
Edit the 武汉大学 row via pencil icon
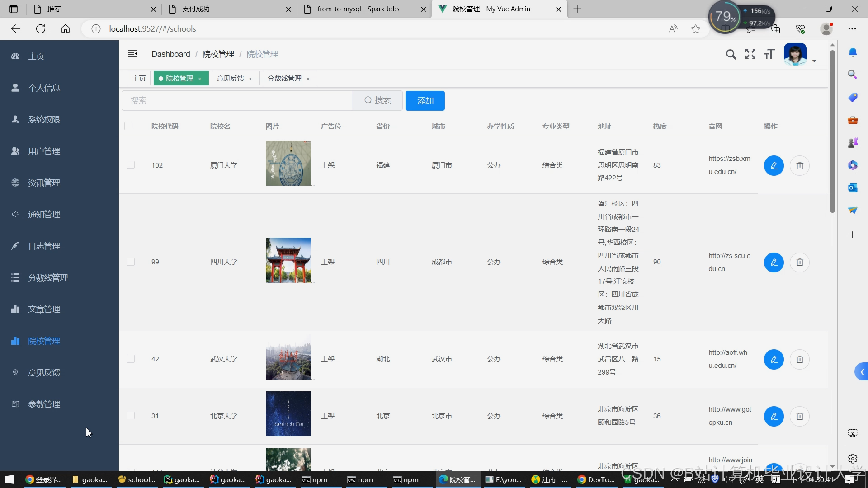(774, 359)
